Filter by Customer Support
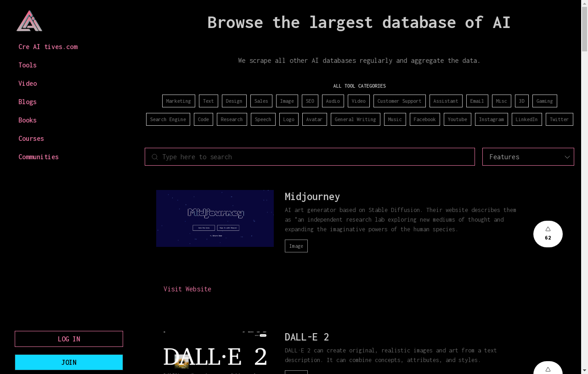Viewport: 588px width, 374px height. pyautogui.click(x=400, y=101)
